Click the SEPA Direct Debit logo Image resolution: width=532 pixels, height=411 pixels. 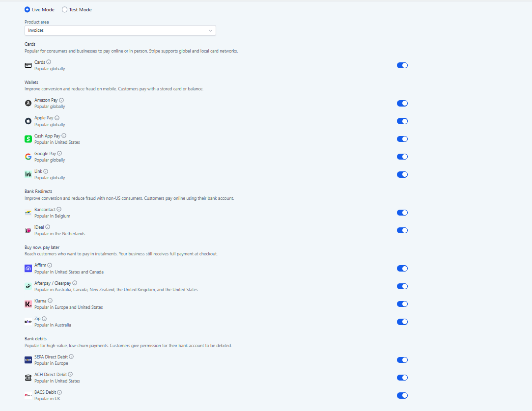click(x=28, y=360)
